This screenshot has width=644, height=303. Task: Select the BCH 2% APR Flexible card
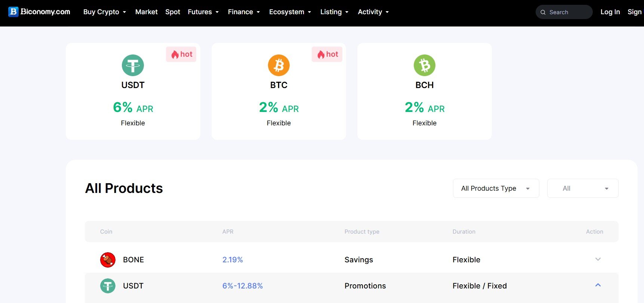[x=424, y=91]
